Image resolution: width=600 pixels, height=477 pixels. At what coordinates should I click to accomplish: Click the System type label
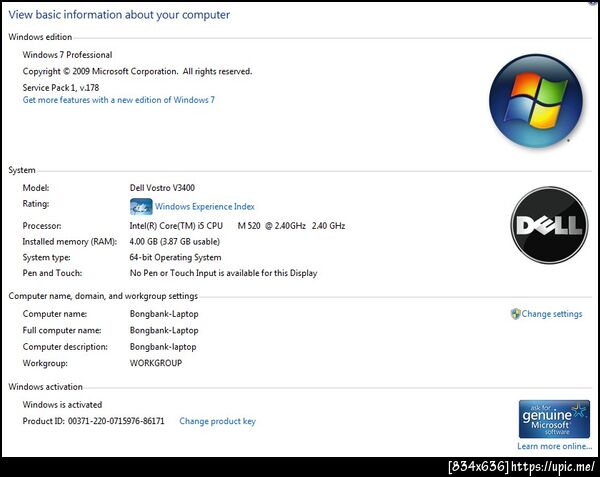coord(47,257)
